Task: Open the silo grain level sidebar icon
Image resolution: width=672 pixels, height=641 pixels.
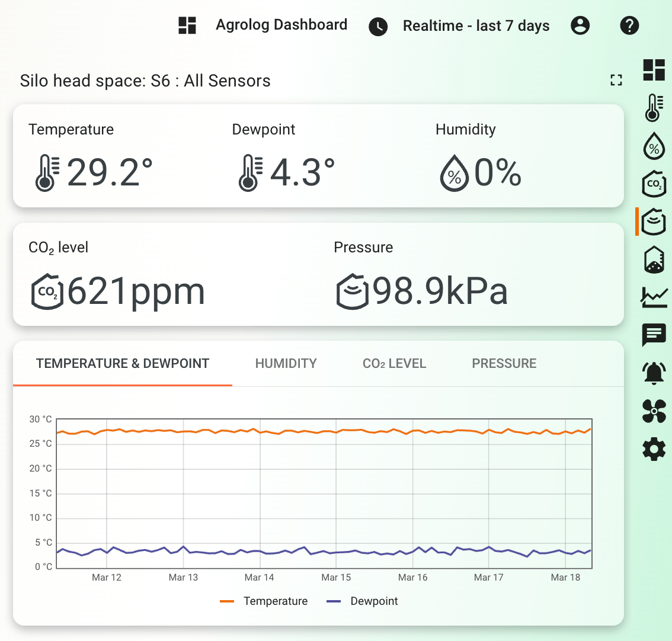Action: click(654, 259)
